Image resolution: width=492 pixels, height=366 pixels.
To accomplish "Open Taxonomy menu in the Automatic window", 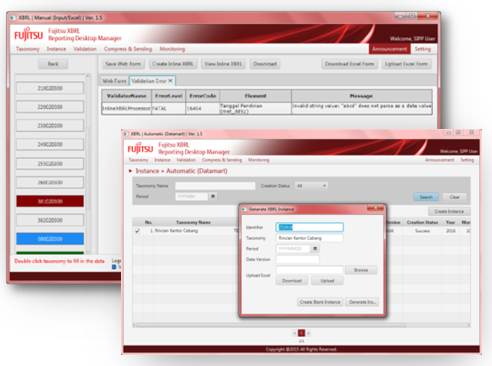I will [138, 160].
